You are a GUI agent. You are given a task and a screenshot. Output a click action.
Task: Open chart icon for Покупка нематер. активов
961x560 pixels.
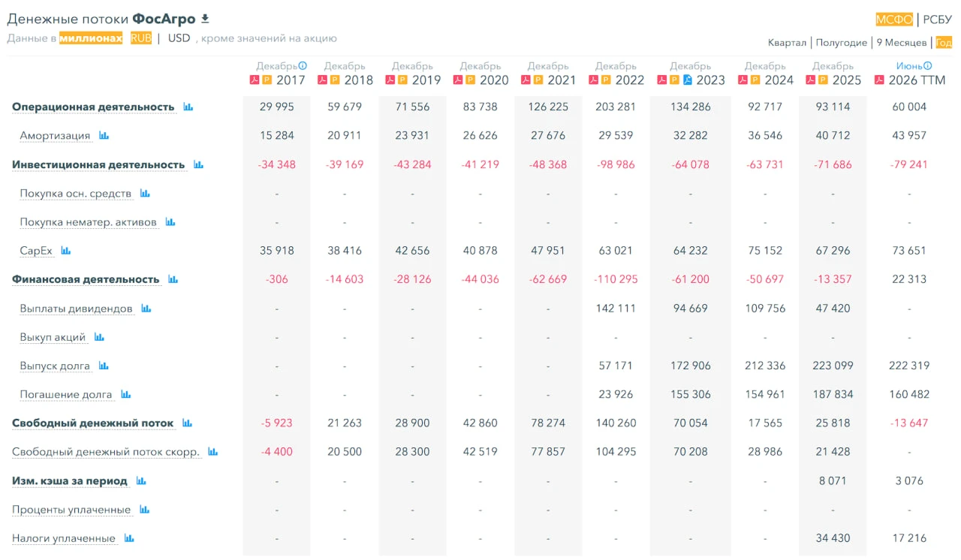tap(170, 222)
